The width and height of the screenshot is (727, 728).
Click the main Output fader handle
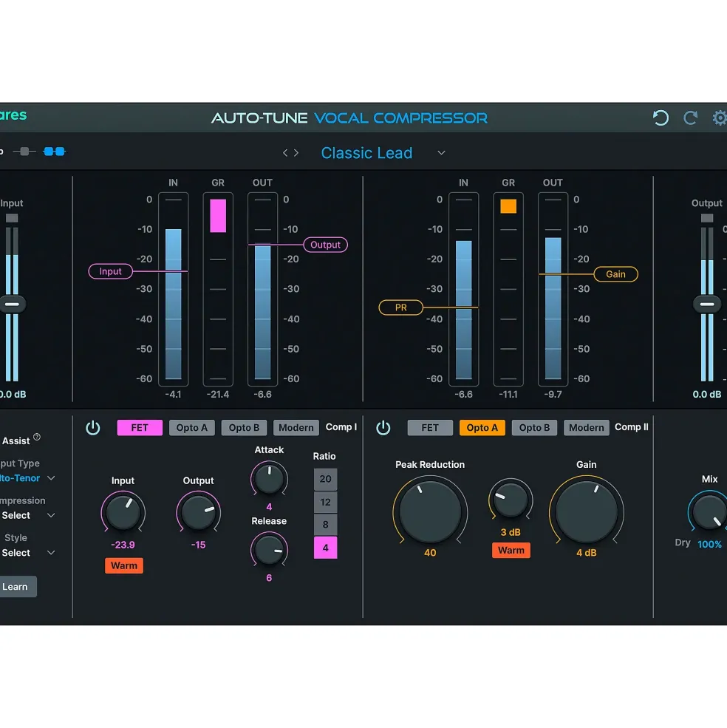click(x=707, y=304)
